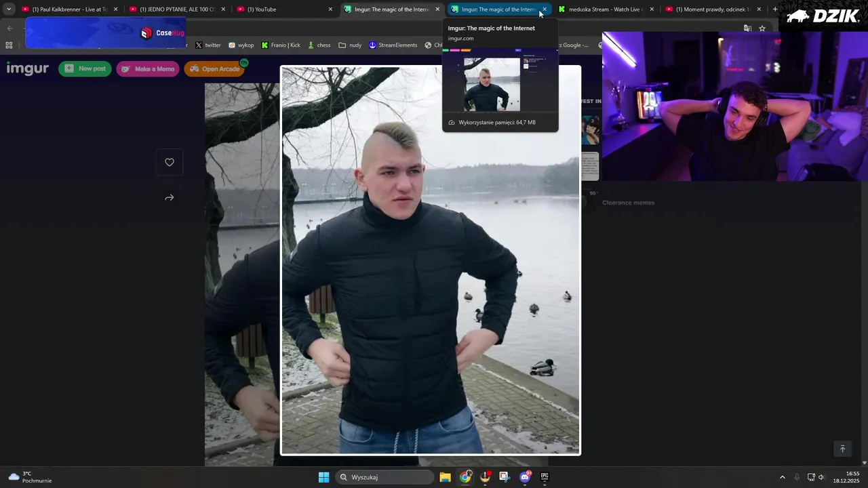Open a new browser tab
This screenshot has width=868, height=488.
(x=775, y=9)
